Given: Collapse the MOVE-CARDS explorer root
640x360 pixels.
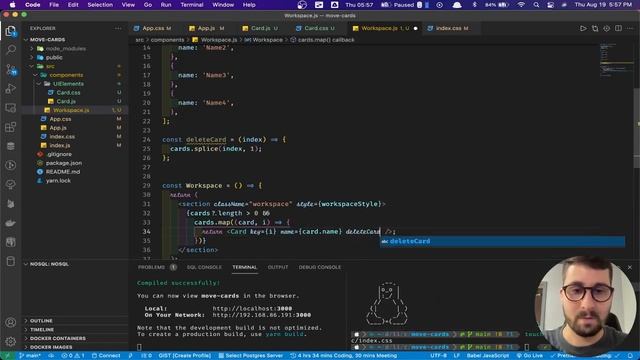Looking at the screenshot, I should [47, 40].
